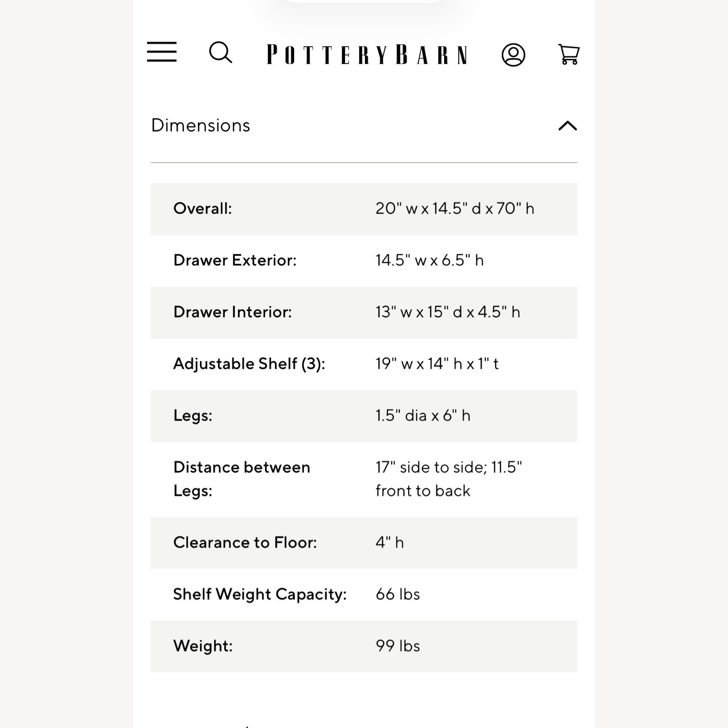Collapse the Dimensions section chevron
728x728 pixels.
[x=567, y=126]
